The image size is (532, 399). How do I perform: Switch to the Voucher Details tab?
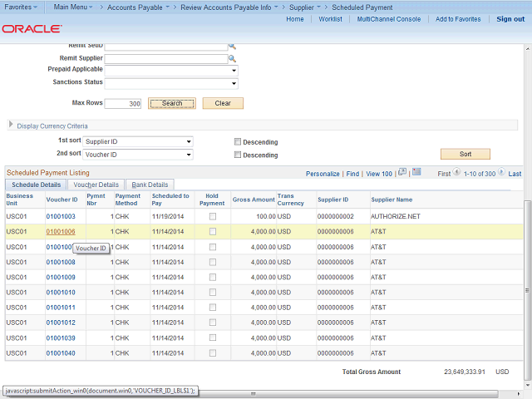coord(96,185)
